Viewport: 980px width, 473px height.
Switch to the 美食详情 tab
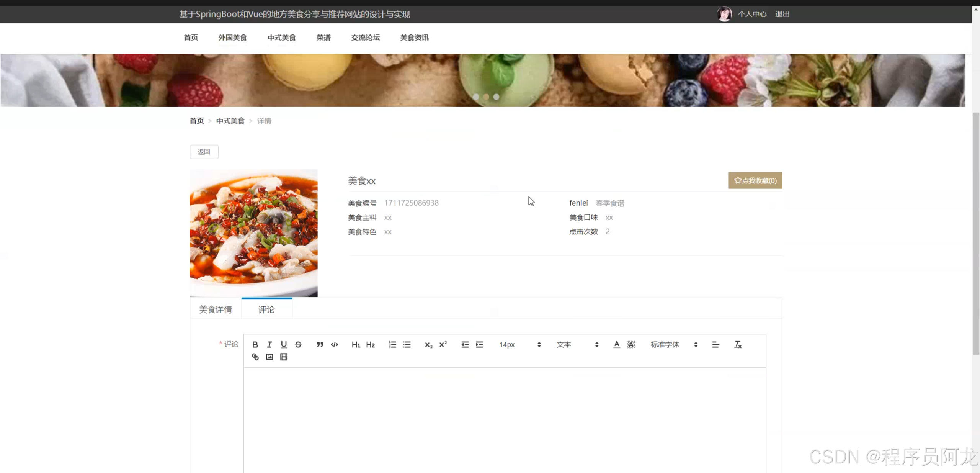pos(216,309)
